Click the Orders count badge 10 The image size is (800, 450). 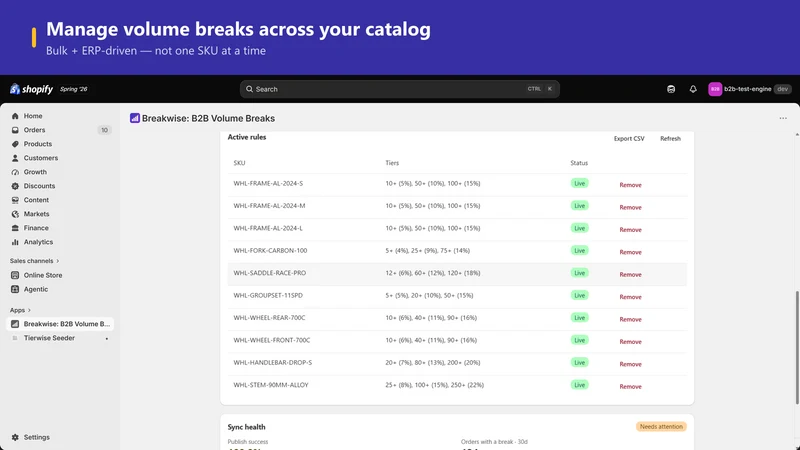pos(104,130)
